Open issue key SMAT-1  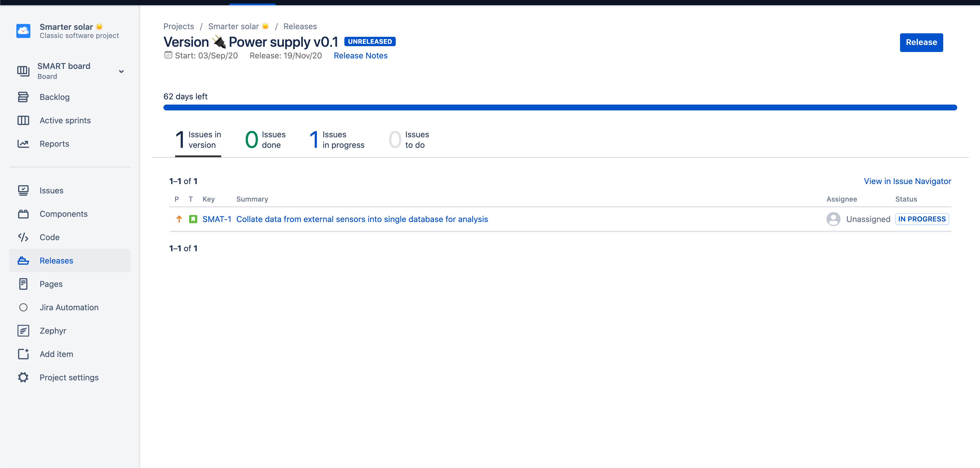tap(217, 219)
